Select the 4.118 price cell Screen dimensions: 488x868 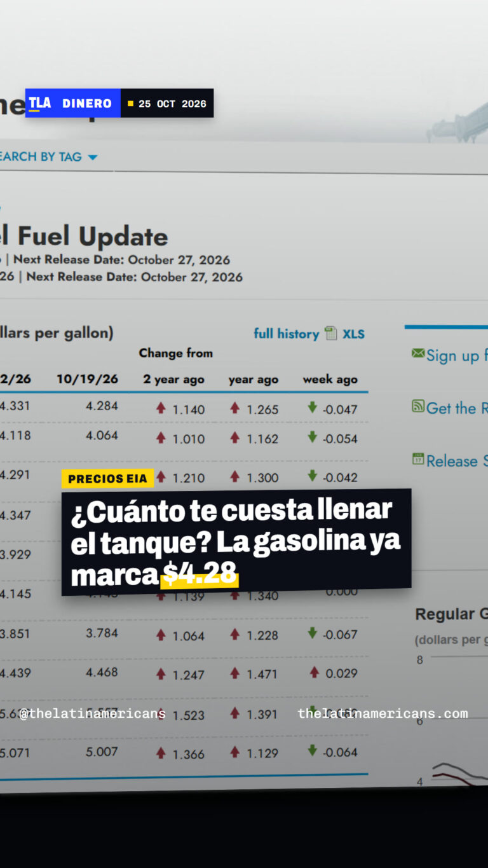pyautogui.click(x=15, y=436)
